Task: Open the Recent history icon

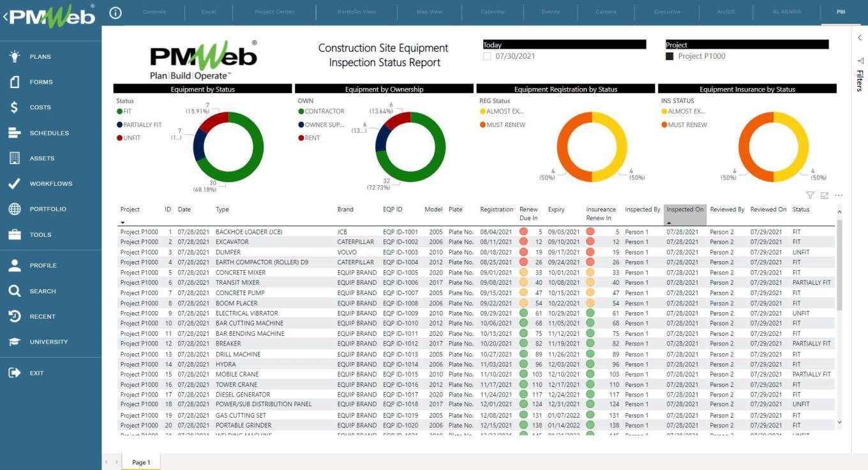Action: [15, 316]
